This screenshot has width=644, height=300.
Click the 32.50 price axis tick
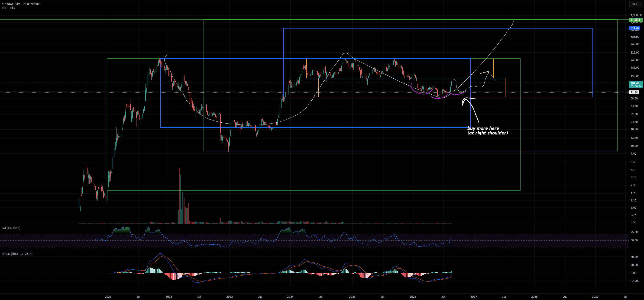pyautogui.click(x=634, y=114)
